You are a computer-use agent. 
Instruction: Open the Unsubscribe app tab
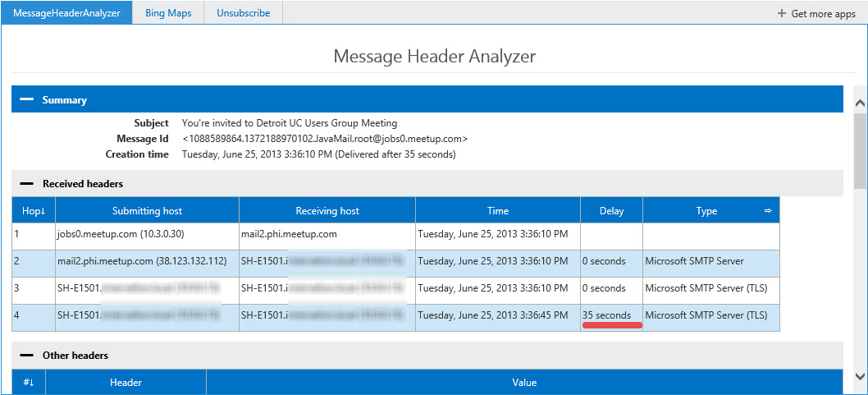(x=244, y=13)
